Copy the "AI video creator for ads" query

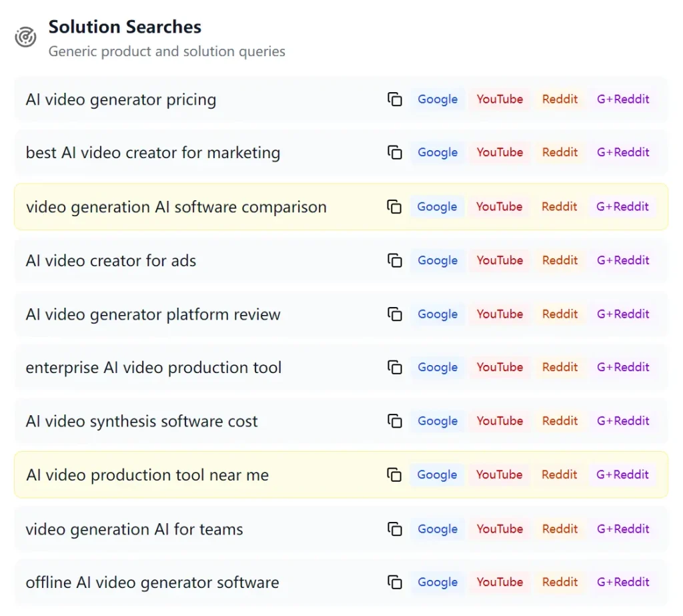(395, 260)
